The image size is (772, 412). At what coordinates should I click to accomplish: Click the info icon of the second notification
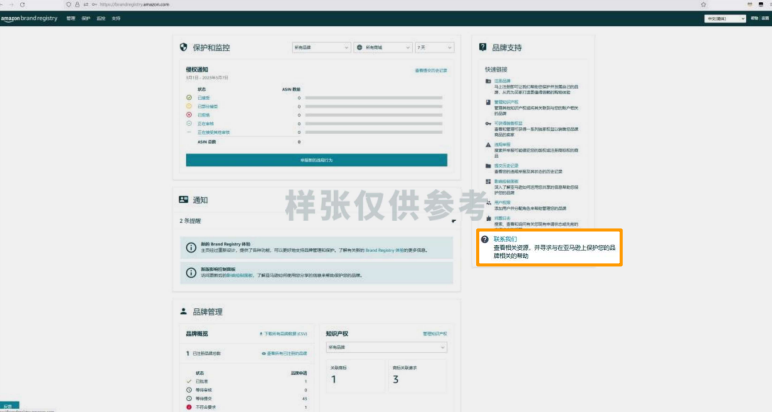click(x=191, y=273)
